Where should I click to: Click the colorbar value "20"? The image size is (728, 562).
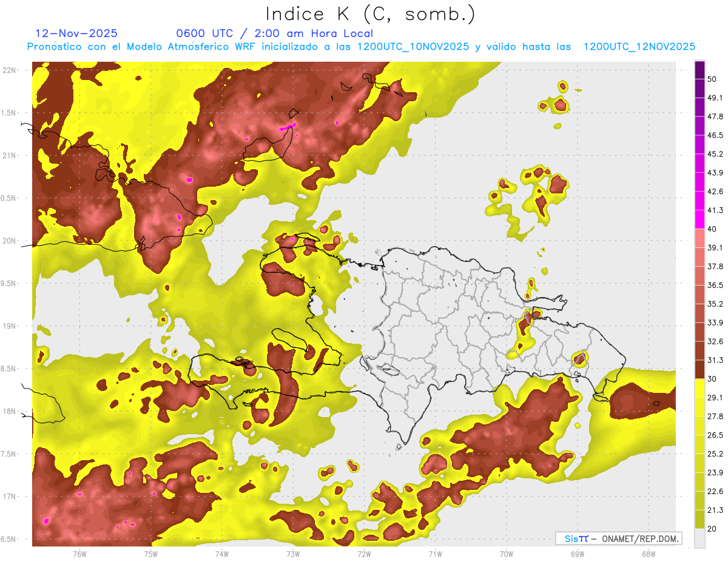712,529
